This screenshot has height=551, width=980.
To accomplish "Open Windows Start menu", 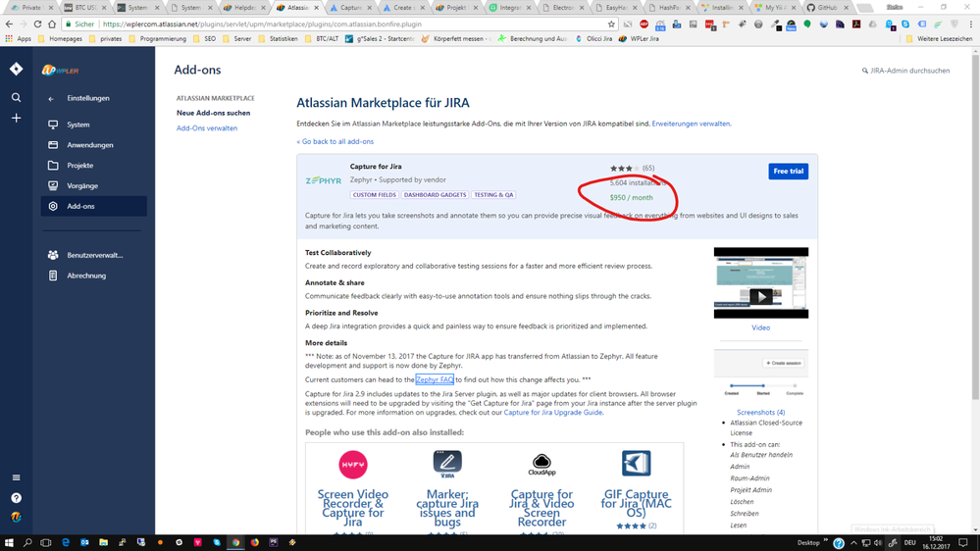I will 9,542.
